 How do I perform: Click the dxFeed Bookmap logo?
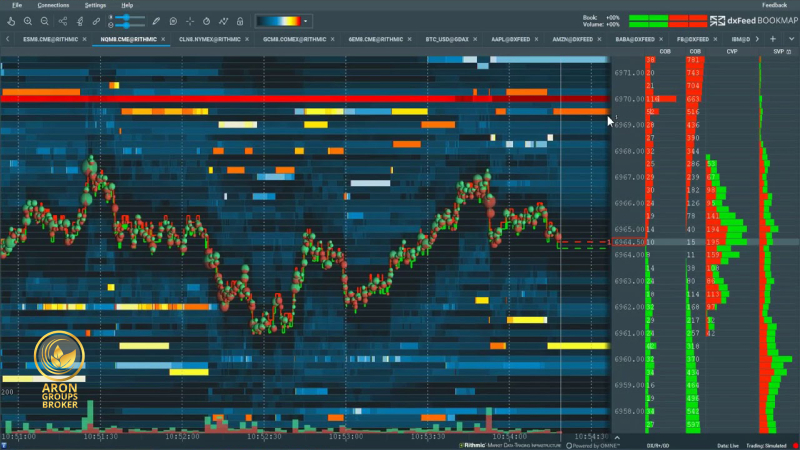point(754,21)
